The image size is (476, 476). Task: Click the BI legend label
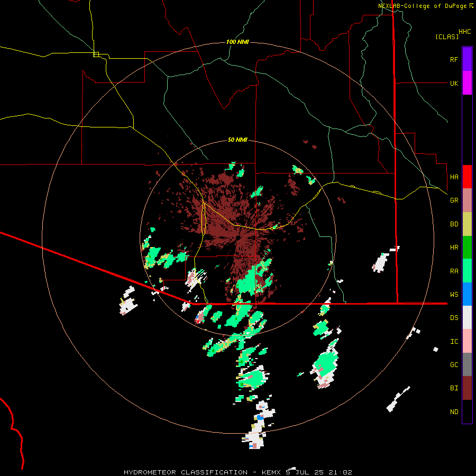click(454, 388)
